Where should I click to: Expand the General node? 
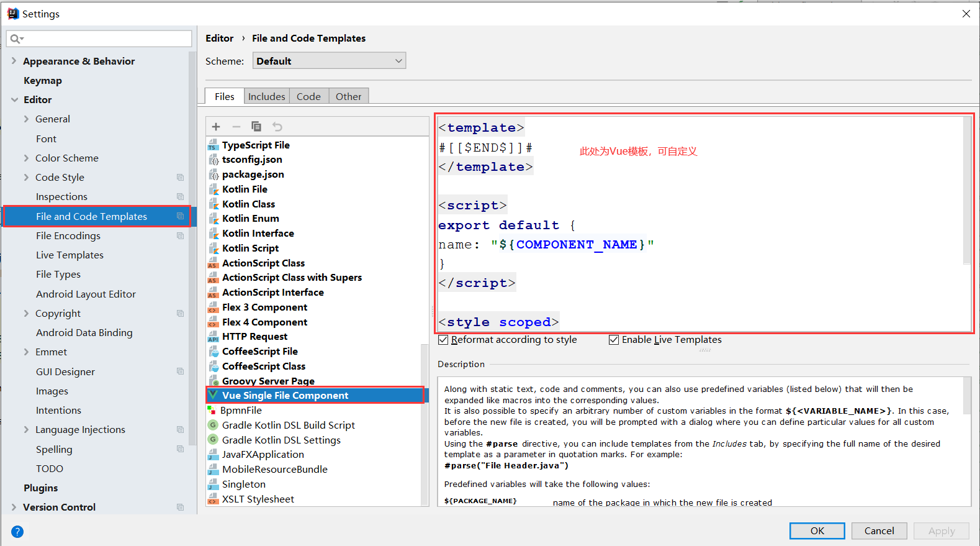tap(26, 119)
